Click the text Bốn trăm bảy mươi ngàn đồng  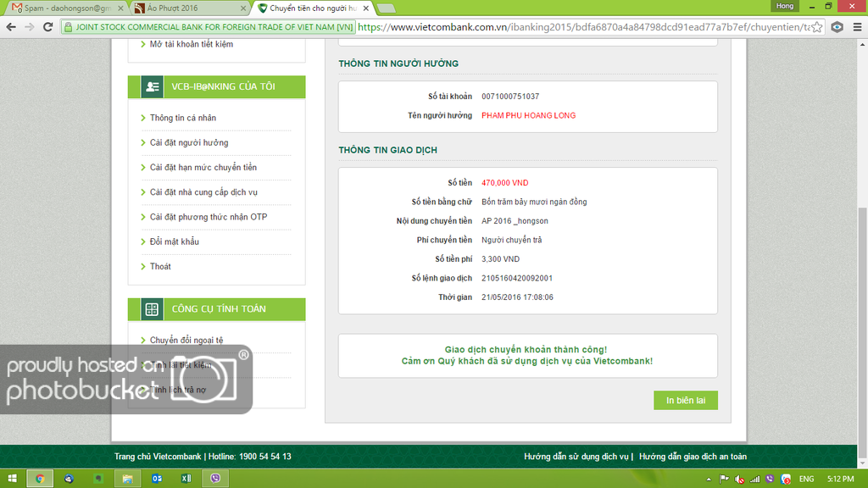tap(534, 202)
